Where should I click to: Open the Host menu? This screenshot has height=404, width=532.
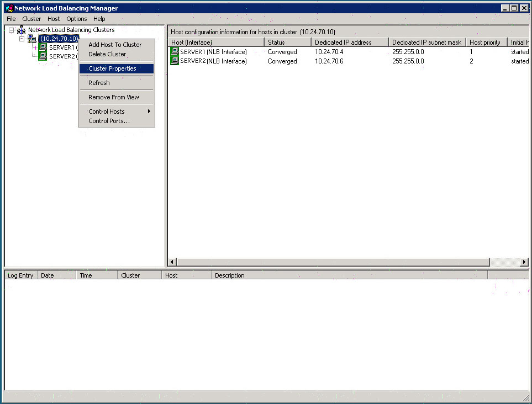[53, 19]
